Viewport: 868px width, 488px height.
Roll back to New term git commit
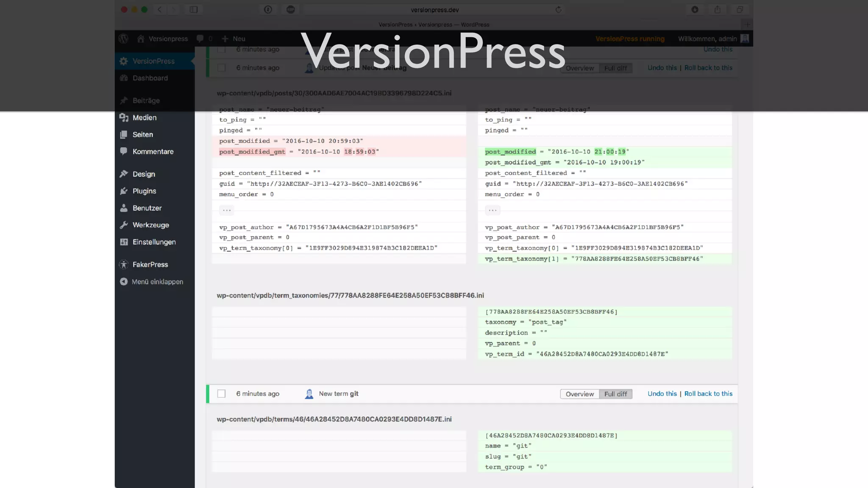[x=708, y=394]
